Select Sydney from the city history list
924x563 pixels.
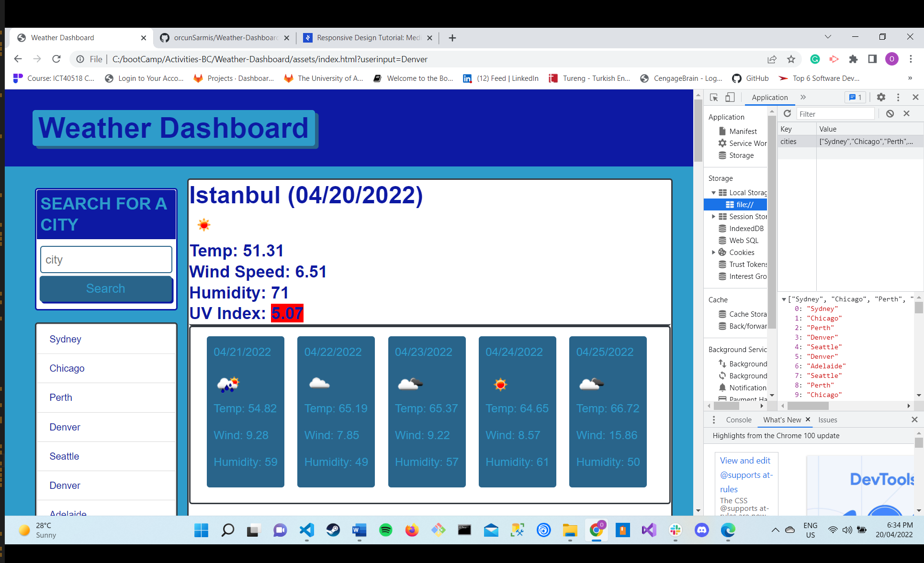click(65, 339)
